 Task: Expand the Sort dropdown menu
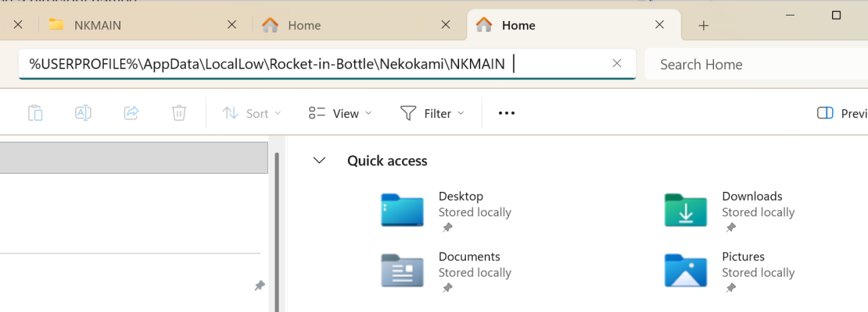click(252, 113)
